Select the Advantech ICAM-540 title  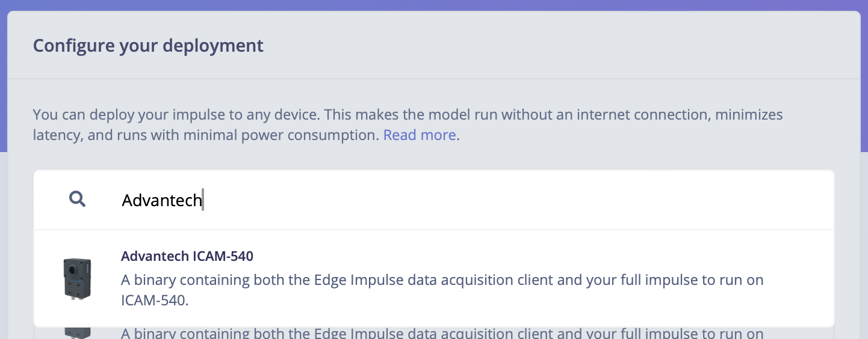[187, 256]
